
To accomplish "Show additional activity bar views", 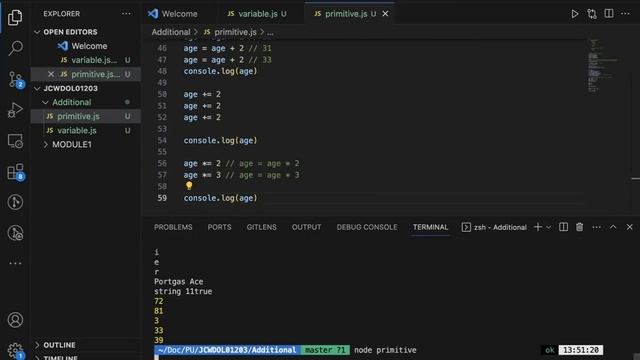I will 15,263.
